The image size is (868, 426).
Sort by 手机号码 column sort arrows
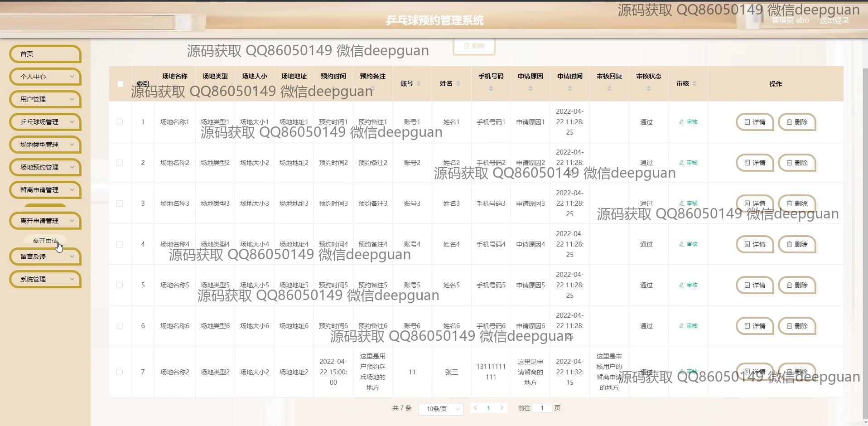click(x=491, y=88)
